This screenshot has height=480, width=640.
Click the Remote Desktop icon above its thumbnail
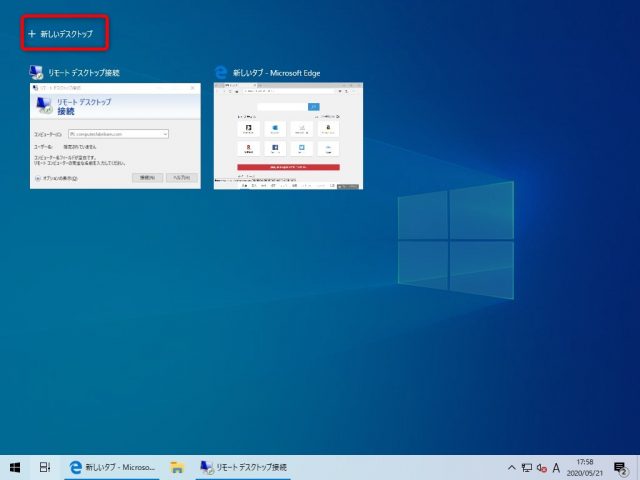click(36, 72)
